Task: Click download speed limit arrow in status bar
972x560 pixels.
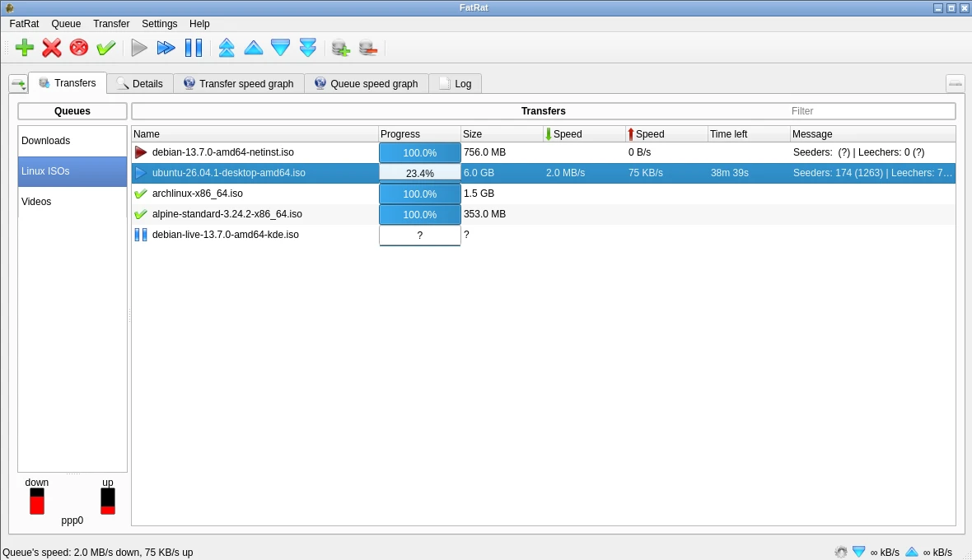Action: click(858, 551)
